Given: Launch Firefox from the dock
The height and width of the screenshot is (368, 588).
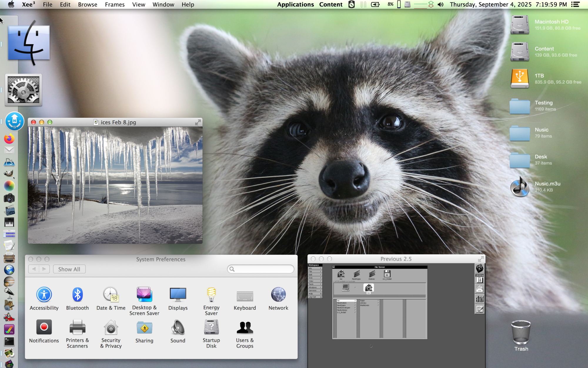Looking at the screenshot, I should tap(9, 139).
